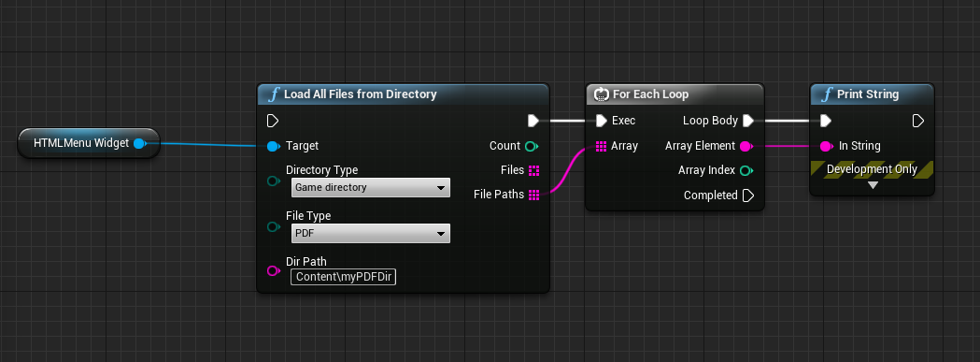This screenshot has height=362, width=980.
Task: Select the Load All Files from Directory title
Action: coord(360,94)
